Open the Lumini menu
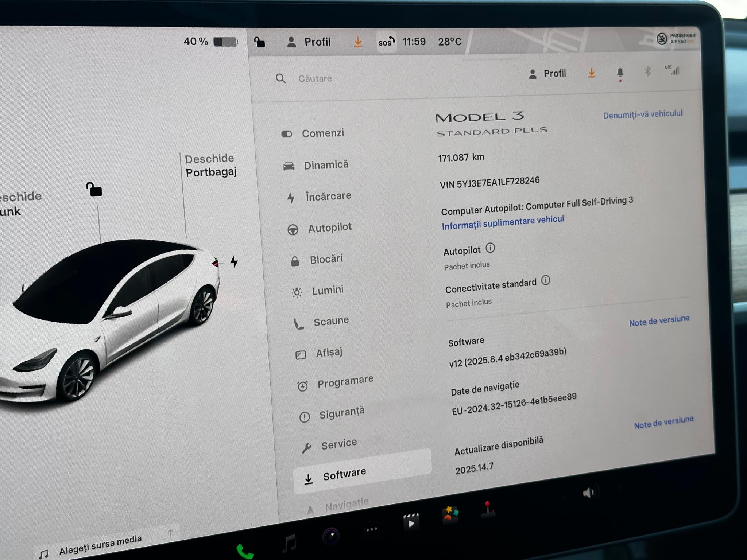747x560 pixels. [x=317, y=291]
